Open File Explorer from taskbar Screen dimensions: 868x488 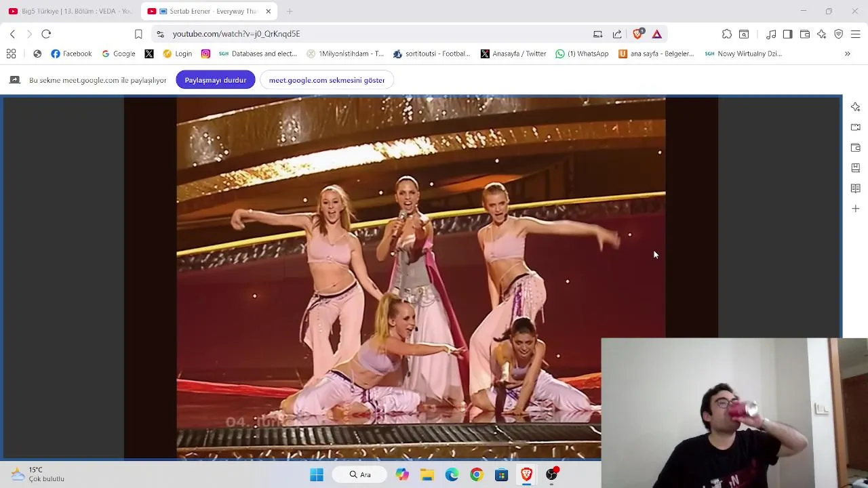click(x=427, y=474)
